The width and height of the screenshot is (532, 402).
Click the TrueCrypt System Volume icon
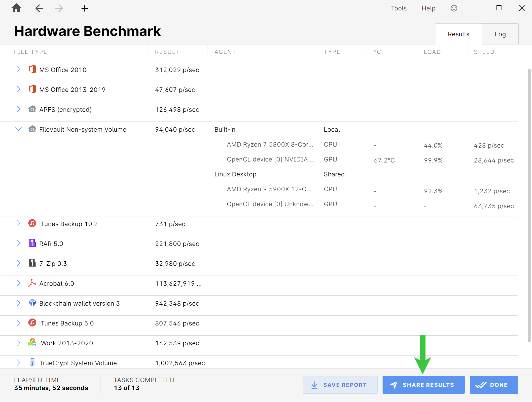(x=32, y=362)
